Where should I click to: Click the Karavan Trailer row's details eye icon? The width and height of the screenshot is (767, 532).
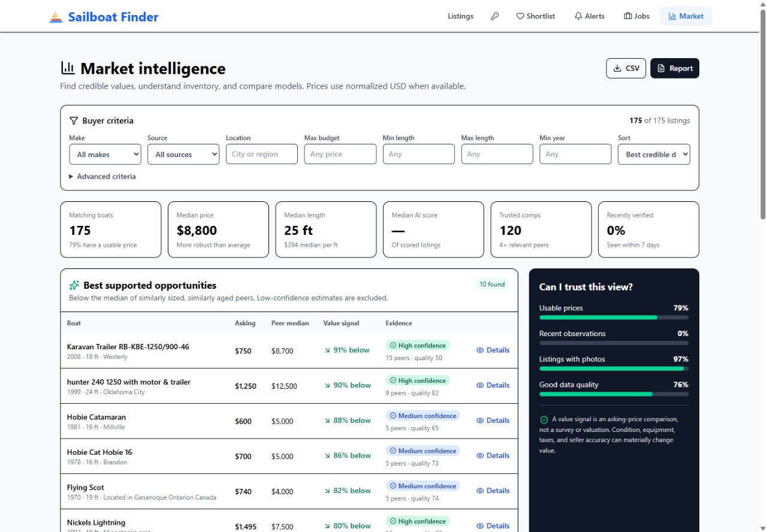[x=480, y=350]
